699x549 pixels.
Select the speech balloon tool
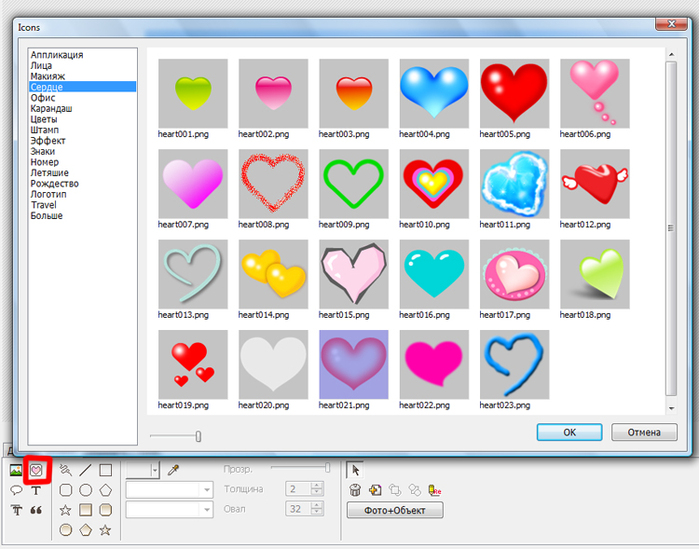[x=16, y=490]
